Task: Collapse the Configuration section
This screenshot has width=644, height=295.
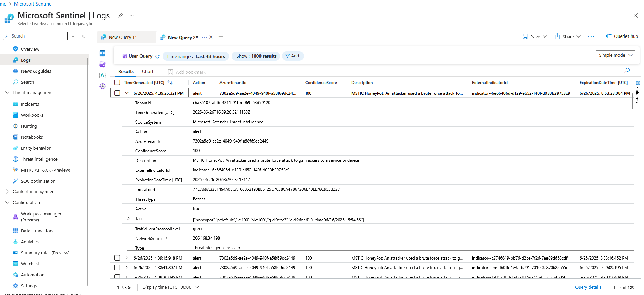Action: point(7,202)
